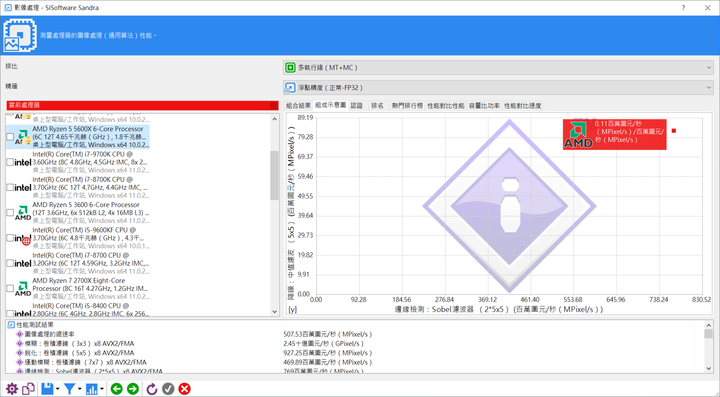Viewport: 720px width, 397px height.
Task: Select the 507.53 MPixel/s total result value
Action: (328, 334)
